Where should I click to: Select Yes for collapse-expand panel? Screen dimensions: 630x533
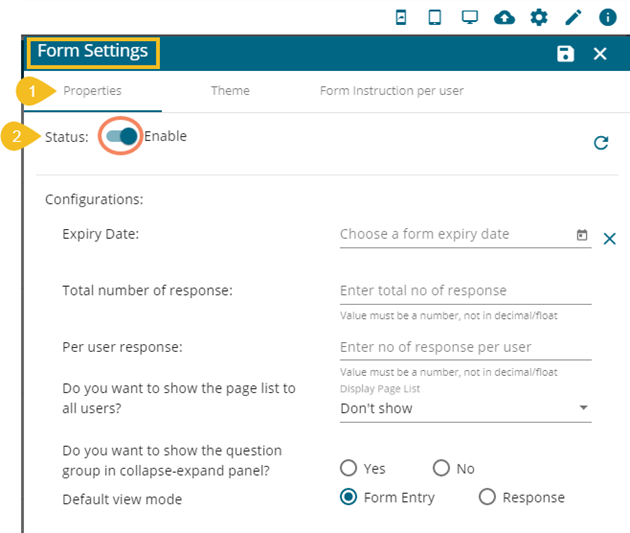coord(349,468)
